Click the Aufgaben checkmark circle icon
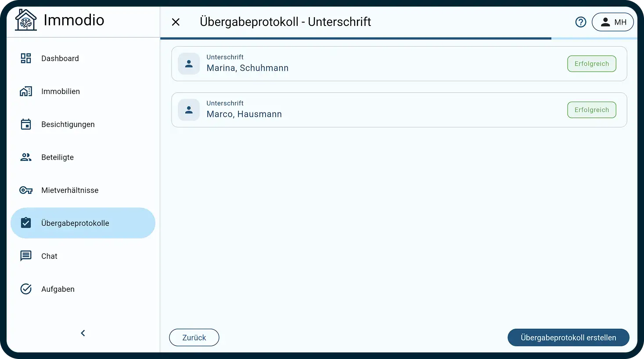Image resolution: width=644 pixels, height=359 pixels. (26, 289)
